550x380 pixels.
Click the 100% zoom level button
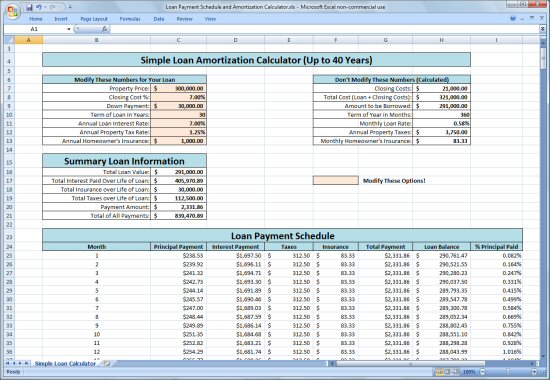coord(469,372)
